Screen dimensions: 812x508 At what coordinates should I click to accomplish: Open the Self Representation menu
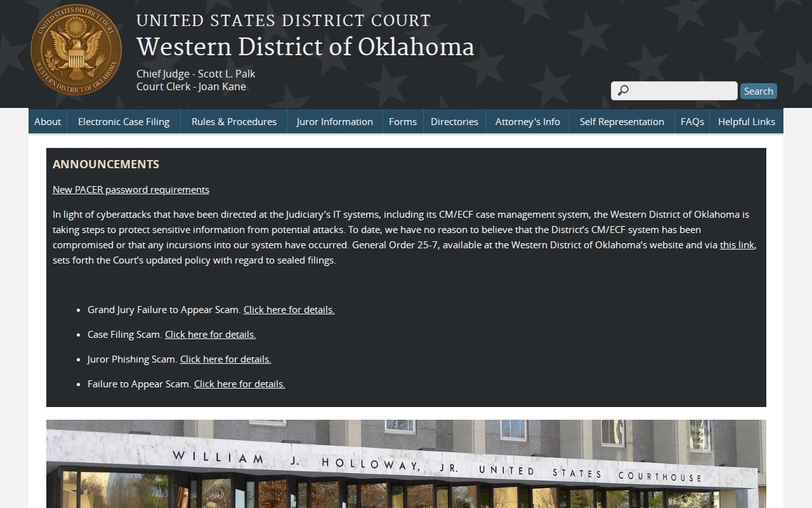[622, 121]
